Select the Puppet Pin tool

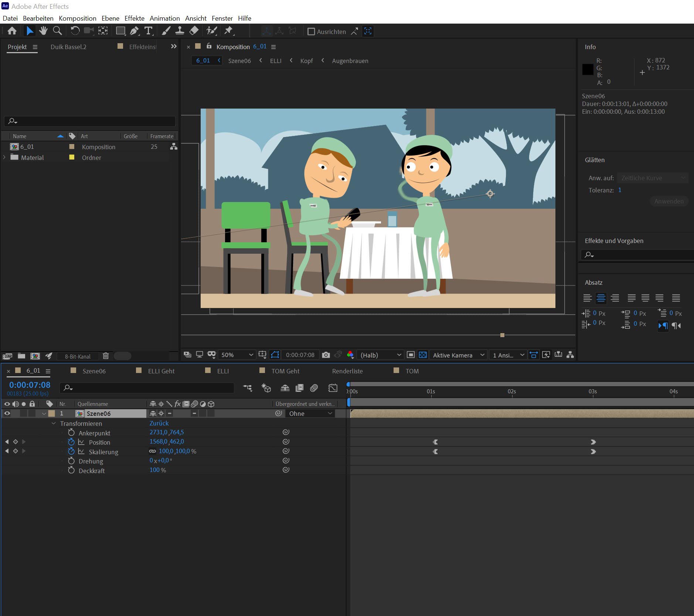pos(229,31)
